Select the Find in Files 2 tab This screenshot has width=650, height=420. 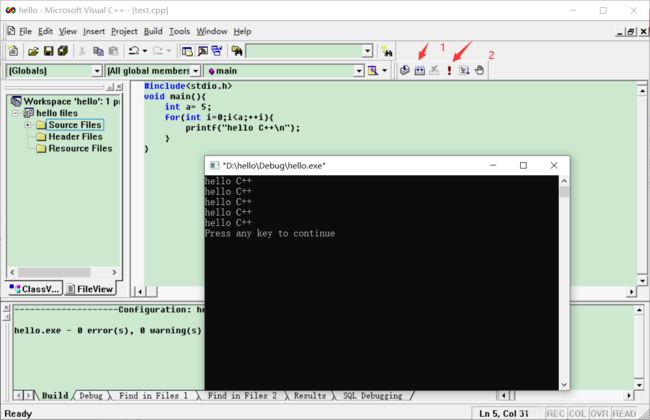point(242,396)
